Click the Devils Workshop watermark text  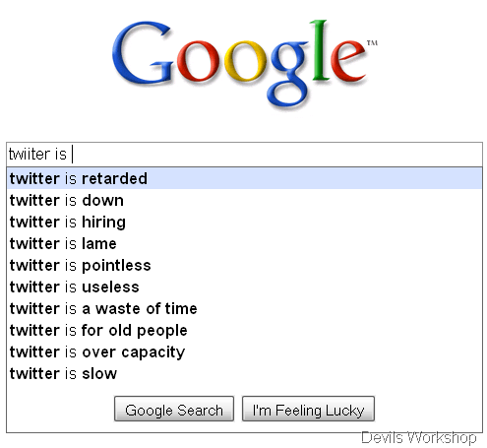coord(419,437)
